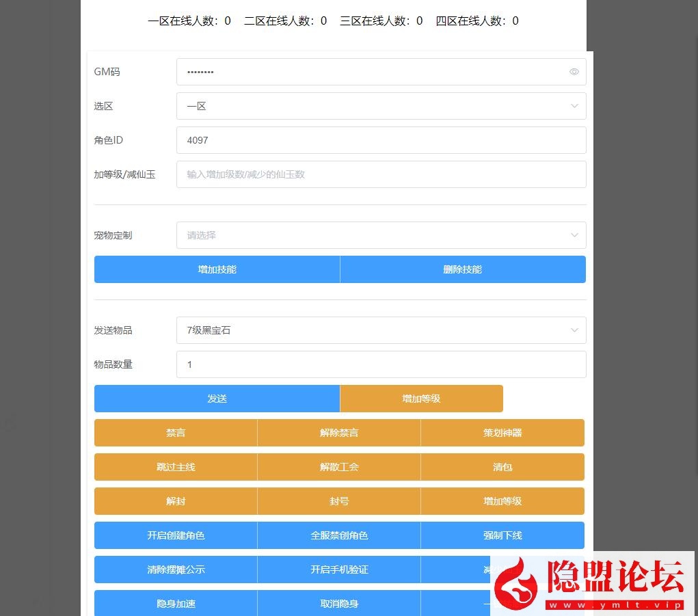Enable 开启创建角色 character creation
The height and width of the screenshot is (616, 698).
(176, 535)
